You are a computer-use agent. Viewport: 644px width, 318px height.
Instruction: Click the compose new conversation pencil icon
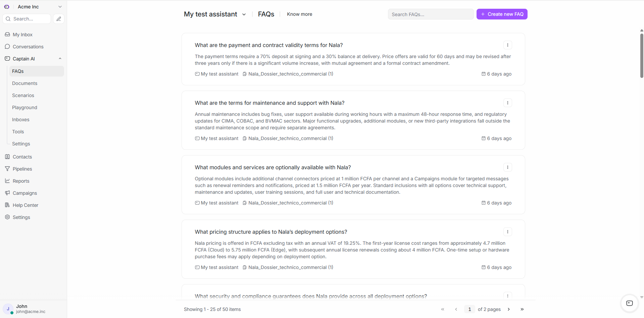coord(59,19)
